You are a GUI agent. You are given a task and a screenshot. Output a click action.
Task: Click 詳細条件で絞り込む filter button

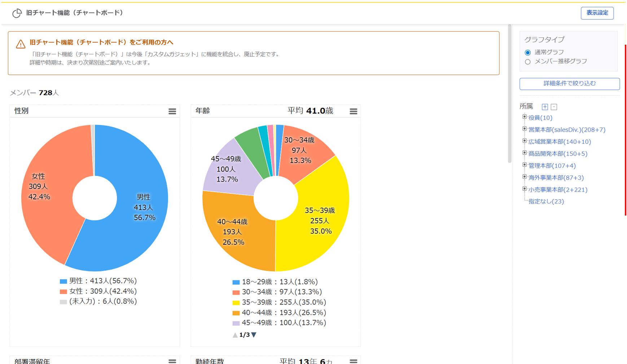point(569,84)
